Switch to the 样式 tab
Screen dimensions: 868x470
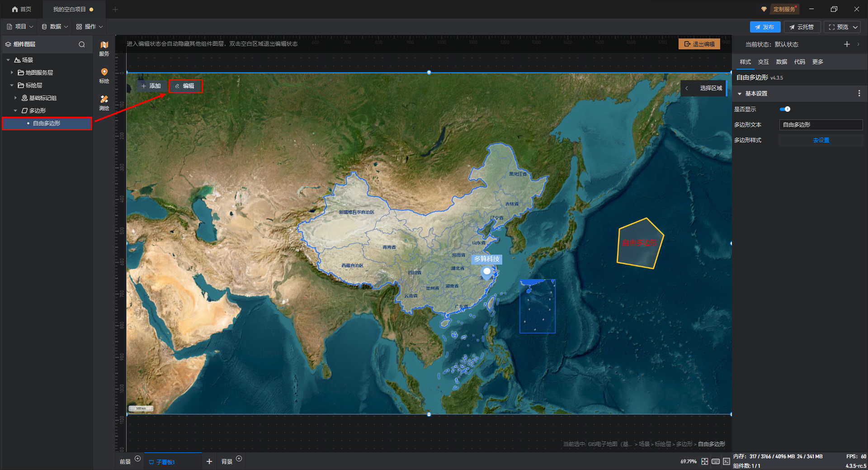click(745, 62)
